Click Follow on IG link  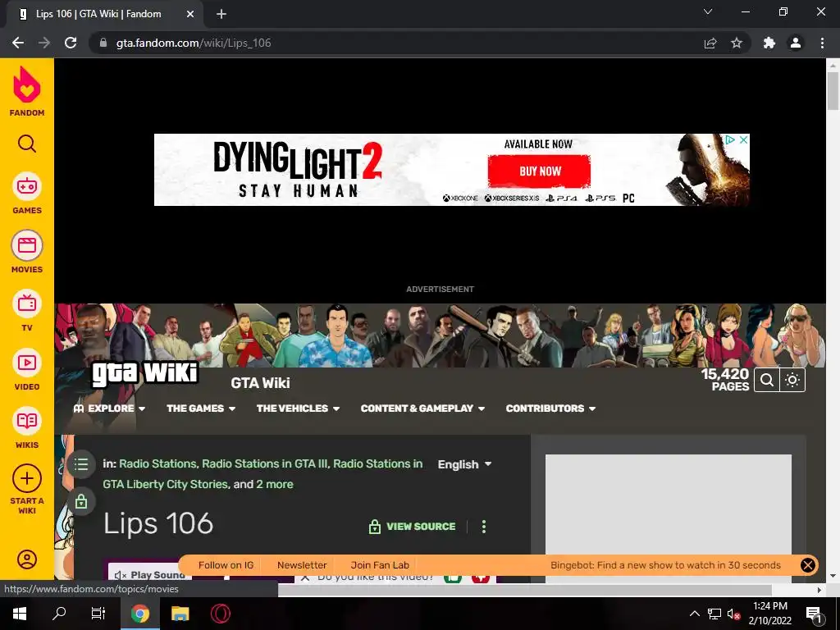[x=226, y=565]
